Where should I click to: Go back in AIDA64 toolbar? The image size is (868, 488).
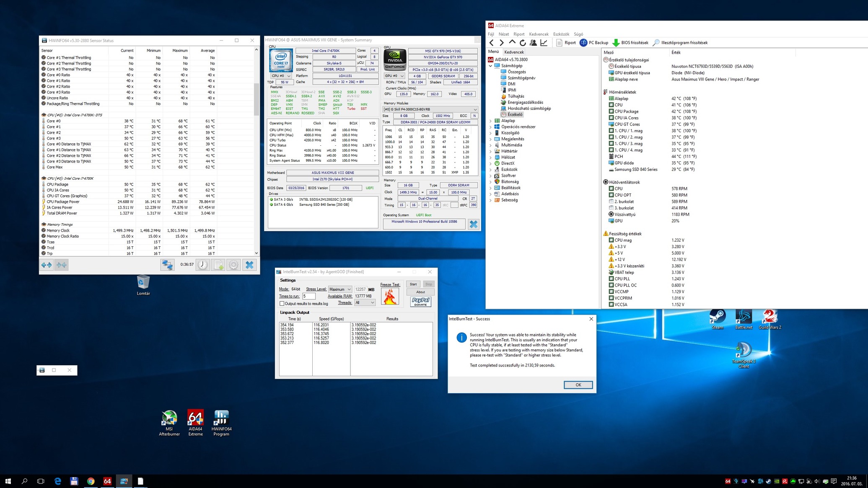(492, 43)
